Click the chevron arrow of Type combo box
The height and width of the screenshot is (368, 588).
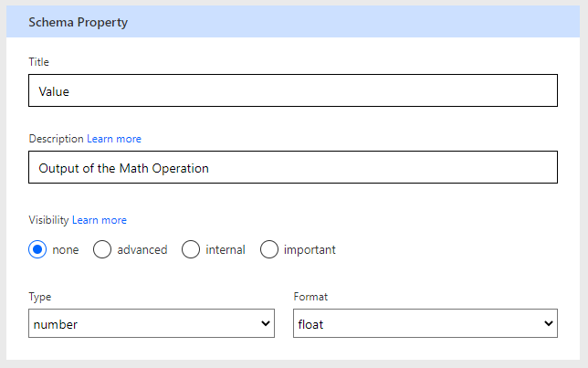pyautogui.click(x=266, y=323)
